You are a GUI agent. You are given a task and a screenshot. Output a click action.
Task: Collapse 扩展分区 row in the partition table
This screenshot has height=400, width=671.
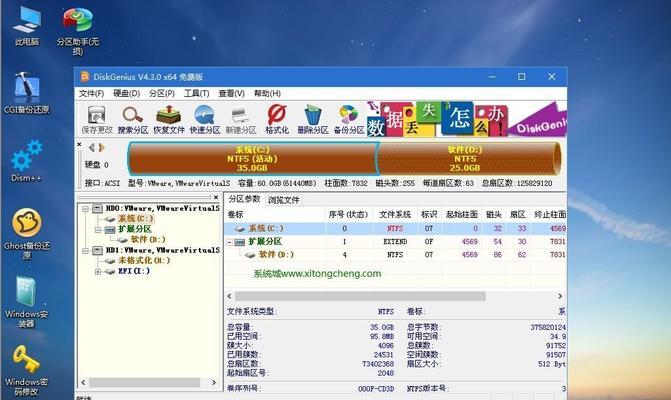[229, 243]
